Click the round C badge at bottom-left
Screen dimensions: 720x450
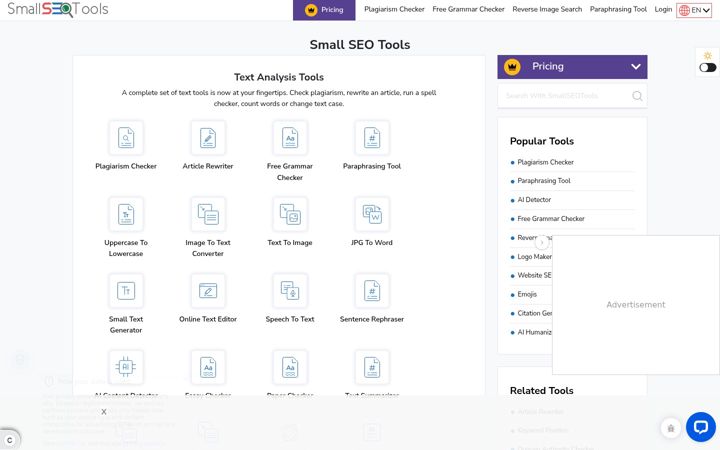click(x=9, y=440)
